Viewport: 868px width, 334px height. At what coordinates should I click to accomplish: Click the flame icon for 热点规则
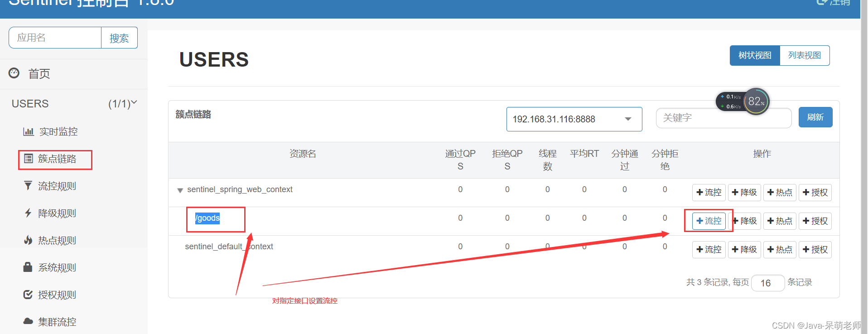point(28,240)
